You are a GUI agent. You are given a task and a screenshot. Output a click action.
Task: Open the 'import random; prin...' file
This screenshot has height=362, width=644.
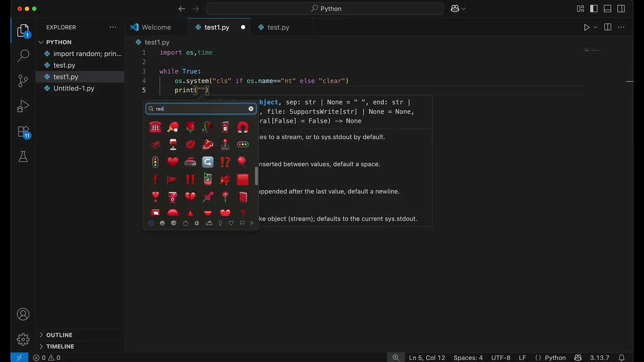click(80, 54)
